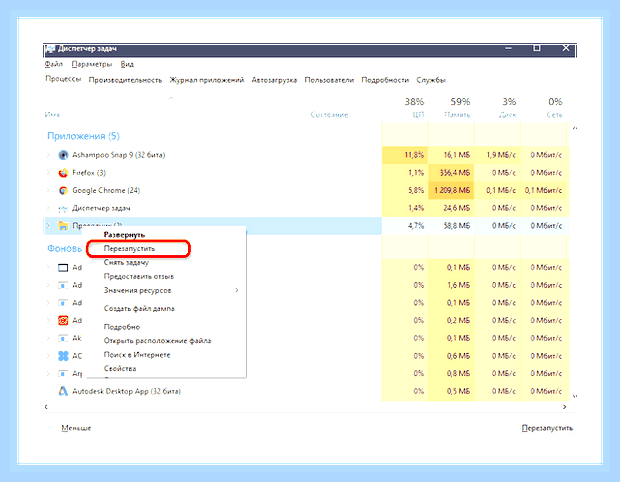
Task: Switch to the Производительность tab
Action: (125, 80)
